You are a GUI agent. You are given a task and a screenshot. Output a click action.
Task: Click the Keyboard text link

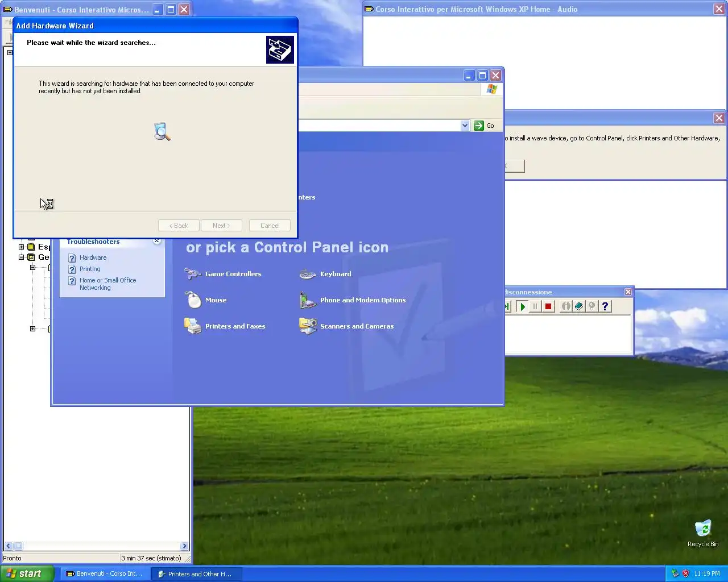(x=336, y=274)
